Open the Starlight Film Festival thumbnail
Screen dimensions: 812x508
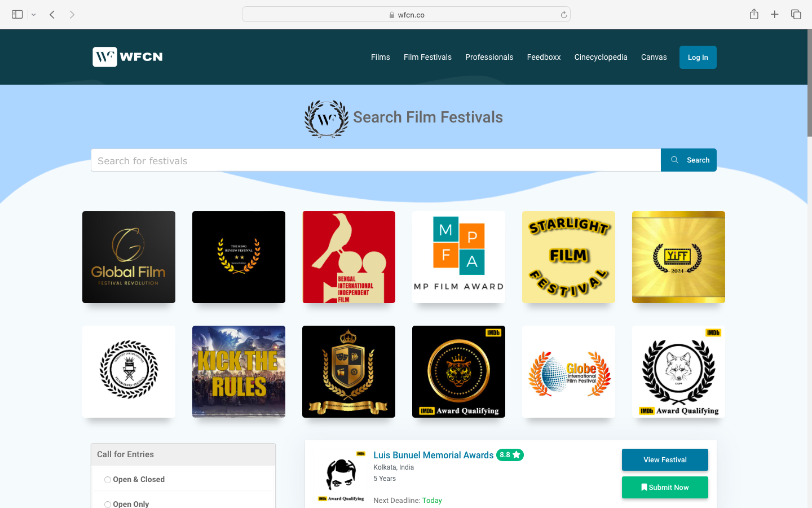click(x=568, y=257)
